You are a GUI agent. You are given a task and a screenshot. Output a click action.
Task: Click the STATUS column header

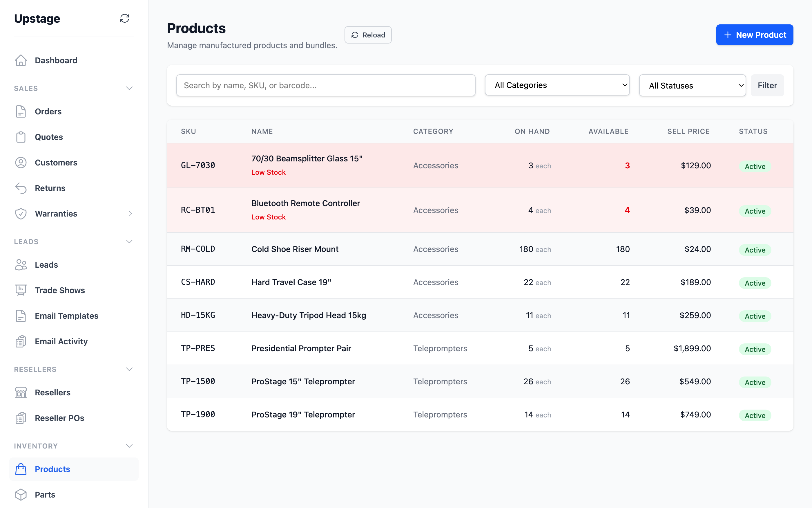753,131
